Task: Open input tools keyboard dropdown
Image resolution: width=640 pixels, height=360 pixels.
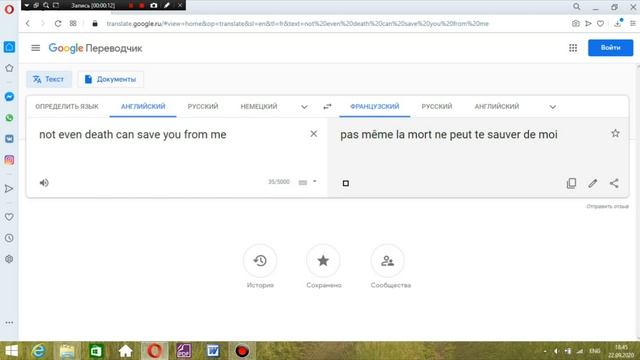Action: (315, 181)
